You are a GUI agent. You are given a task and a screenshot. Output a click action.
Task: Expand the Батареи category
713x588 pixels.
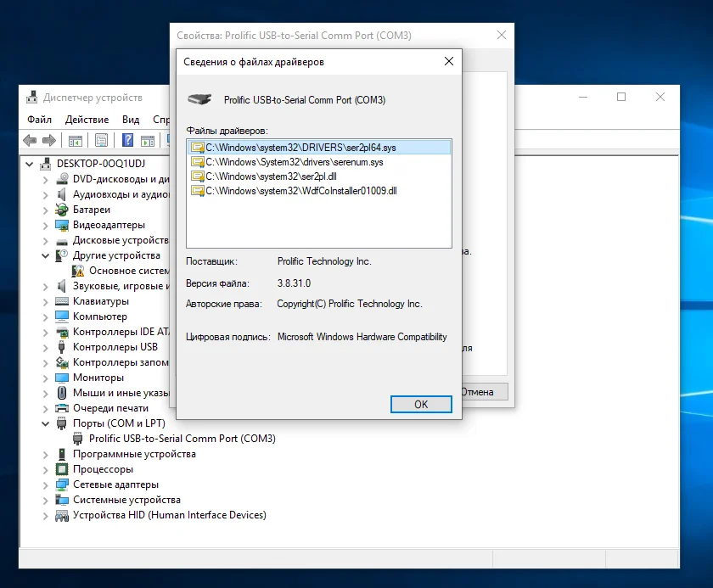click(x=46, y=210)
